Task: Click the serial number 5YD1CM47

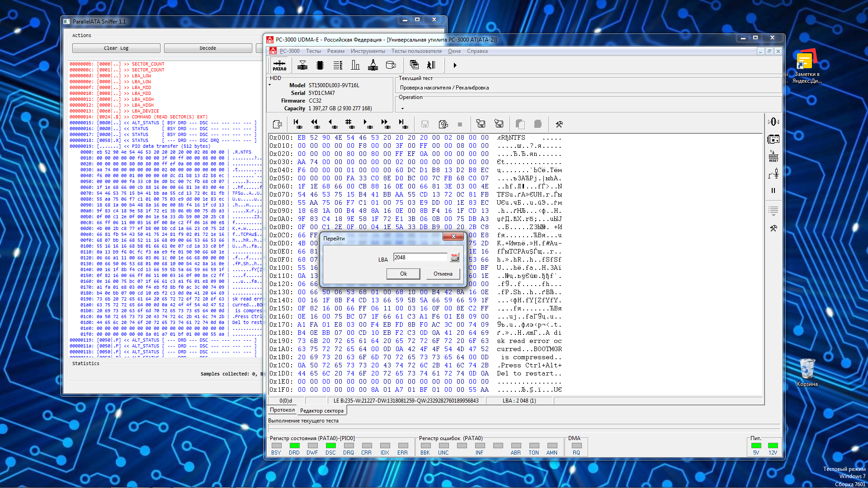Action: pos(322,93)
